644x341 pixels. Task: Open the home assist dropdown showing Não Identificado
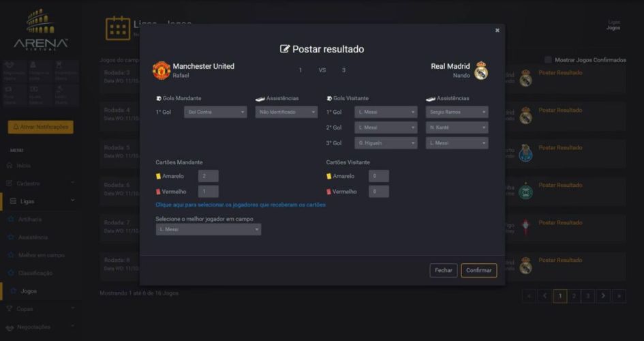pyautogui.click(x=286, y=112)
